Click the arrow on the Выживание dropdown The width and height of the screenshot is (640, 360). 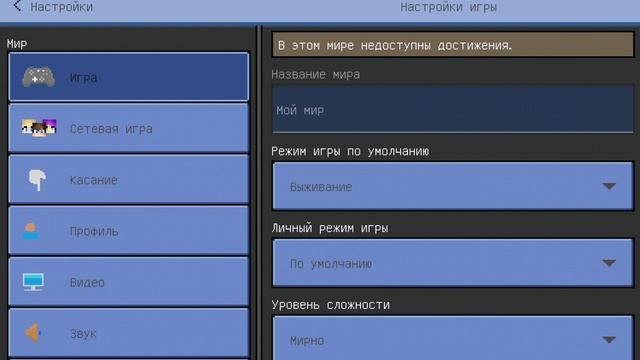coord(609,187)
